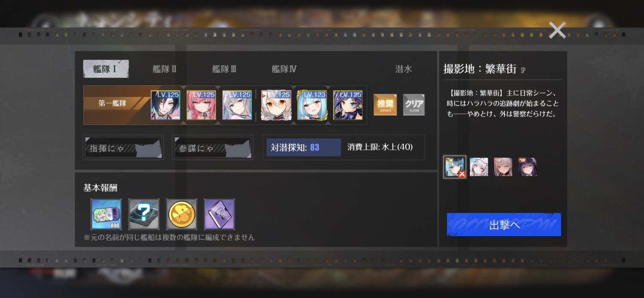Select the blue-haired enemy icon with red X
Screen dimensions: 644x298
[455, 167]
